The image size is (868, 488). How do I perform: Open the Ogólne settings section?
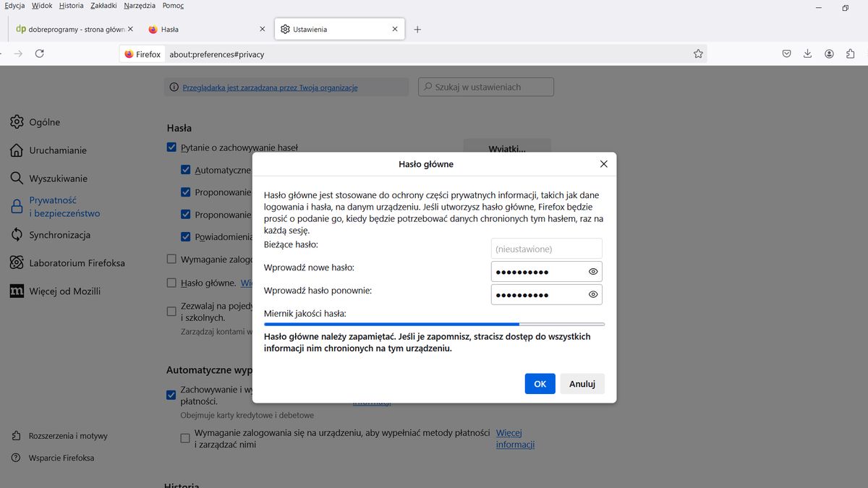[43, 121]
